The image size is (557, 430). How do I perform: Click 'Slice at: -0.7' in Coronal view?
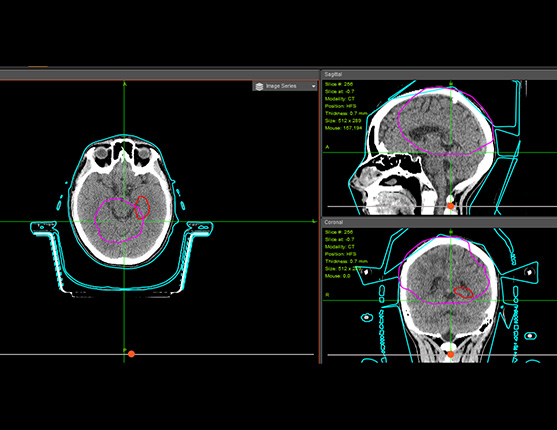click(x=339, y=240)
